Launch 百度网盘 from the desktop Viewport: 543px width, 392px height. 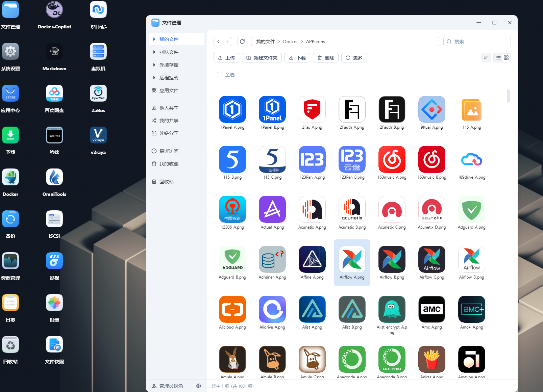click(54, 94)
